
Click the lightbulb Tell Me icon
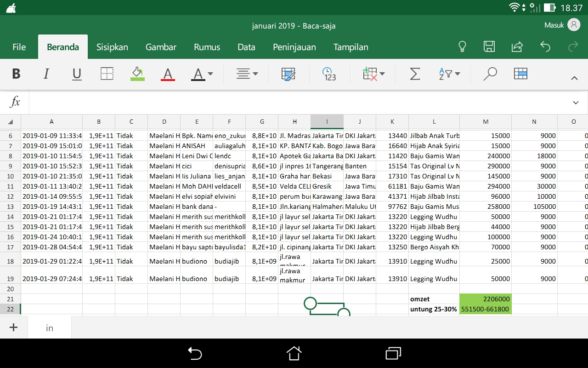pos(463,46)
